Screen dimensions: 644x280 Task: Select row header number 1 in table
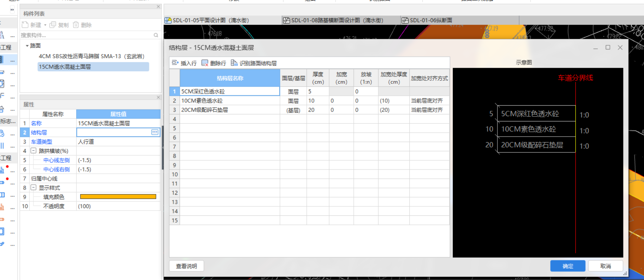[x=175, y=91]
